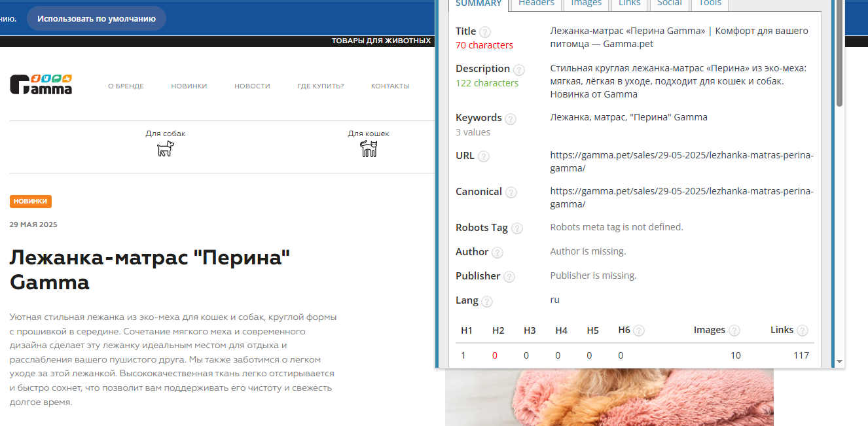Click the '70 characters' title count
Screen dimensions: 868x426
[484, 45]
